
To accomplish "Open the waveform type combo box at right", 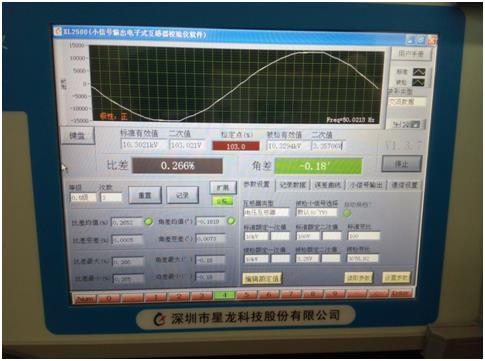I will pyautogui.click(x=407, y=102).
